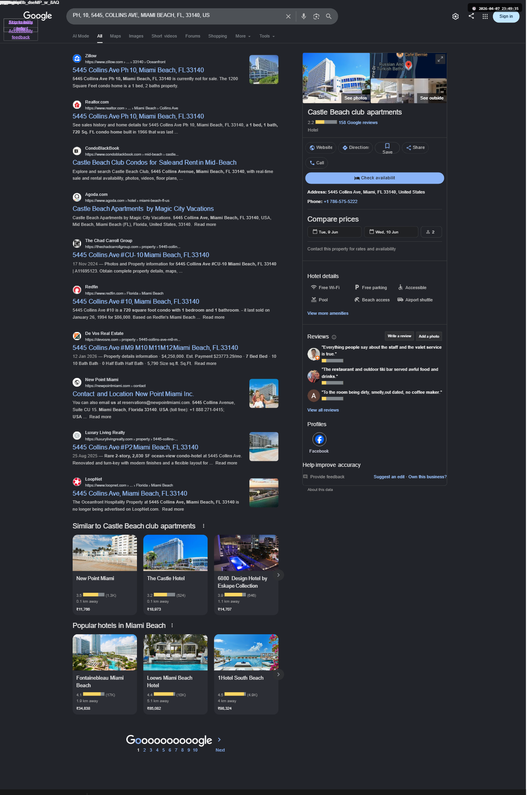Image resolution: width=532 pixels, height=795 pixels.
Task: Open the Facebook profile icon
Action: click(319, 439)
